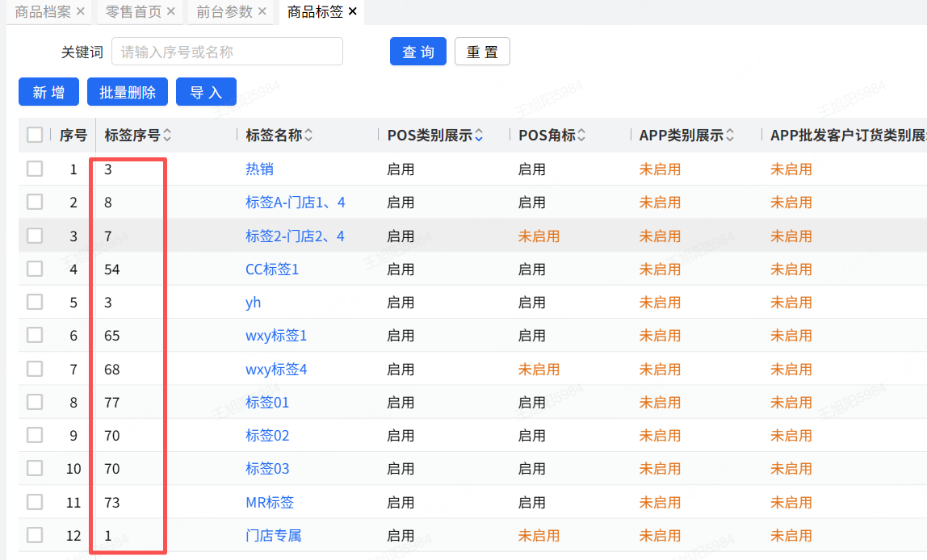Open the MR标签 link

click(x=270, y=502)
